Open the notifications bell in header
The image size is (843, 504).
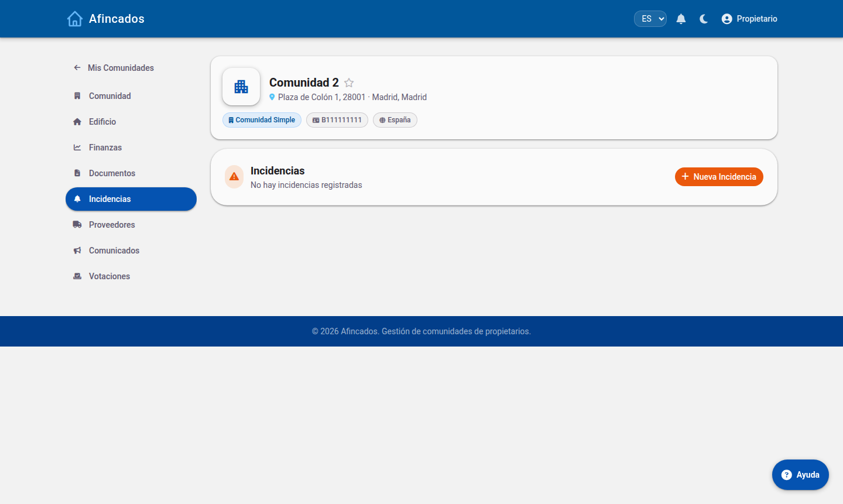click(x=681, y=19)
